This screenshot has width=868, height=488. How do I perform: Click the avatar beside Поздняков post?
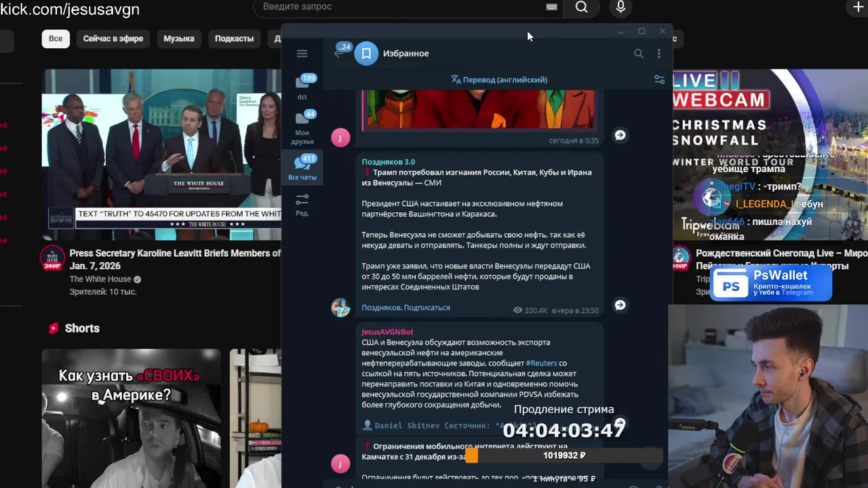pyautogui.click(x=340, y=308)
